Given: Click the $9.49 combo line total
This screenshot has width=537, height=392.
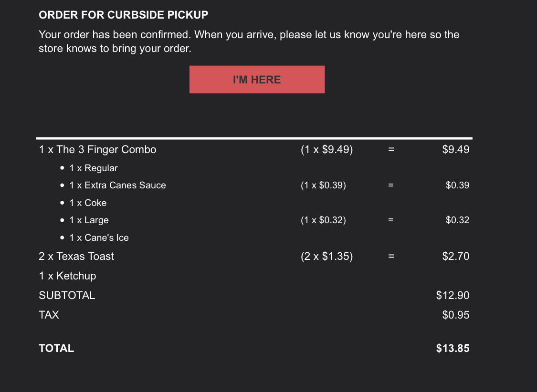Looking at the screenshot, I should pos(456,150).
